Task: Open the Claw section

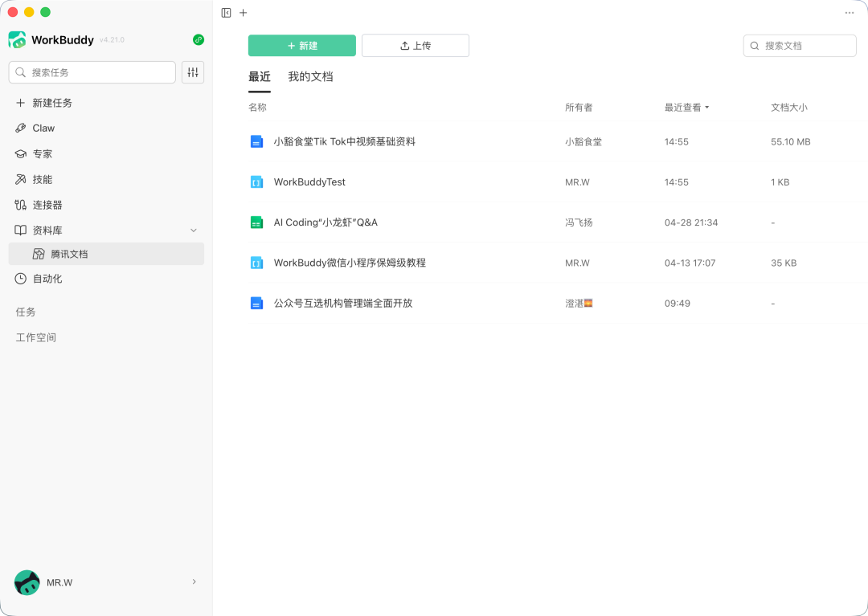Action: coord(106,129)
